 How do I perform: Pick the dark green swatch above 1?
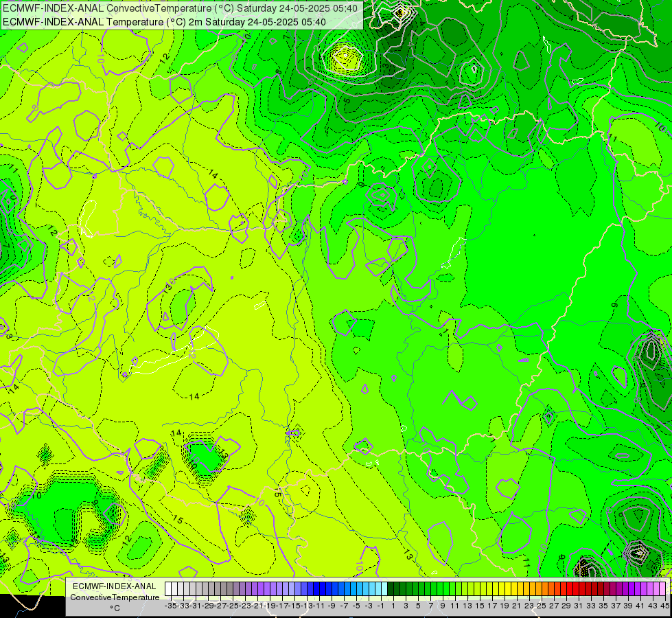(x=391, y=588)
